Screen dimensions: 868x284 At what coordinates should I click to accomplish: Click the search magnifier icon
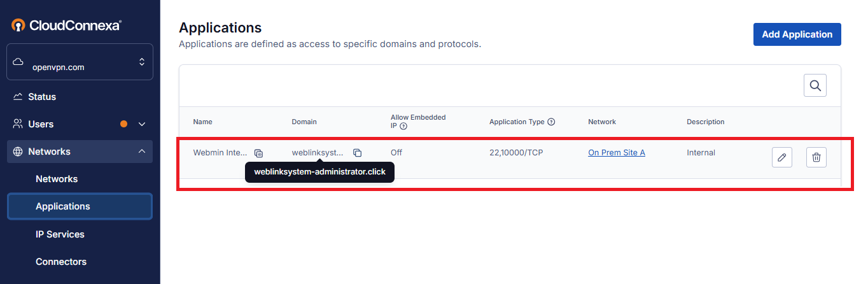tap(815, 85)
